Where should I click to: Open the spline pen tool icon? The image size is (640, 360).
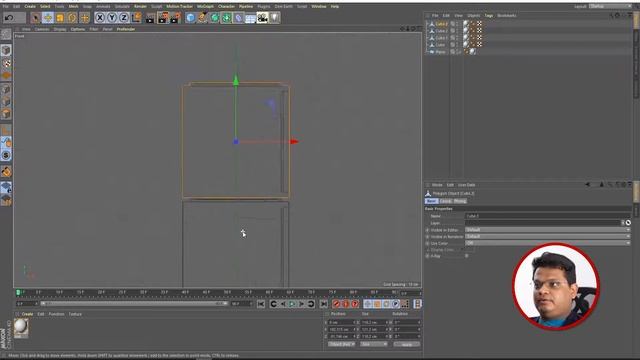point(202,18)
